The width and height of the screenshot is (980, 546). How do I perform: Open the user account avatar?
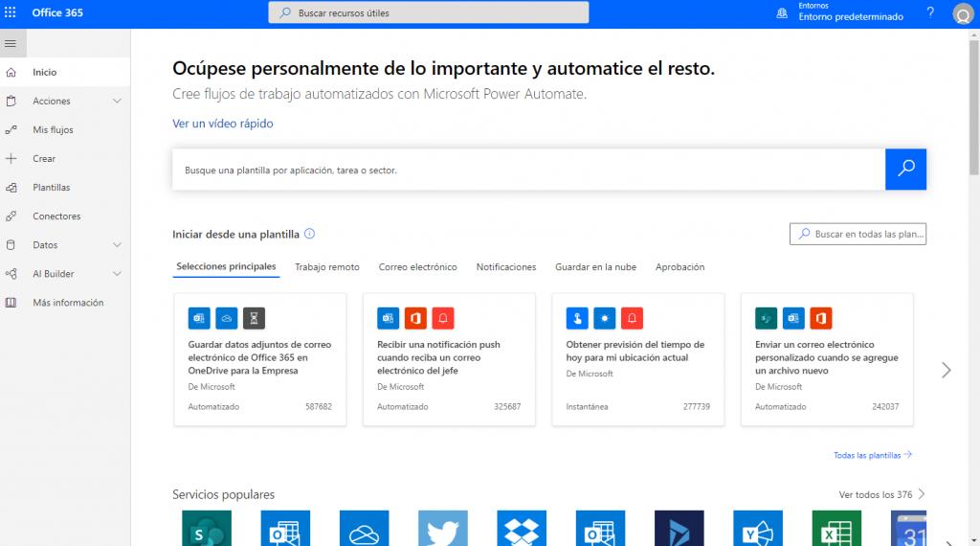click(x=963, y=13)
